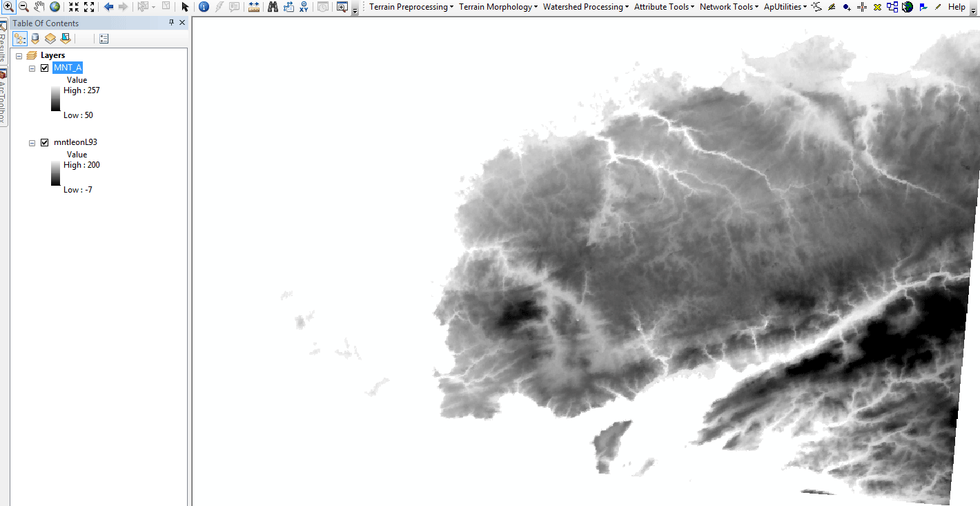Image resolution: width=980 pixels, height=506 pixels.
Task: Open the Terrain Preprocessing menu
Action: (x=411, y=7)
